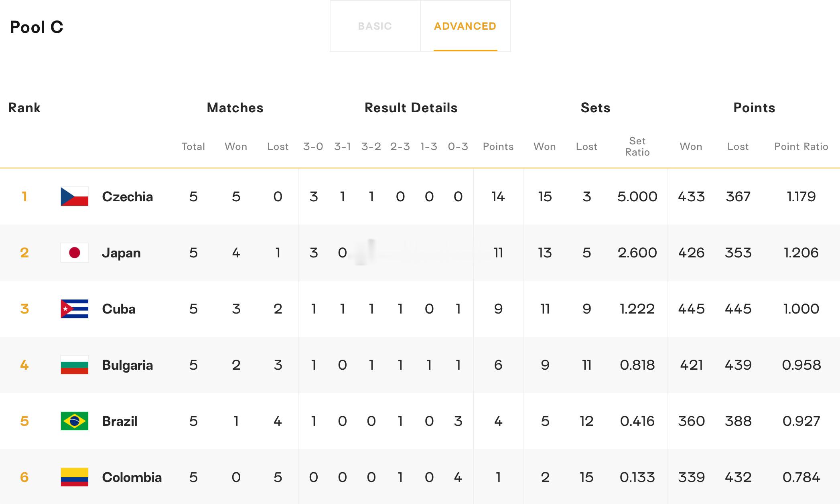This screenshot has height=504, width=840.
Task: Switch to the BASIC tab
Action: tap(375, 26)
